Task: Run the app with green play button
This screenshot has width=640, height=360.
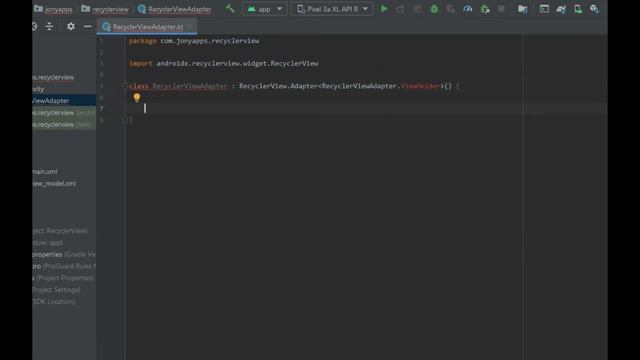Action: tap(384, 9)
